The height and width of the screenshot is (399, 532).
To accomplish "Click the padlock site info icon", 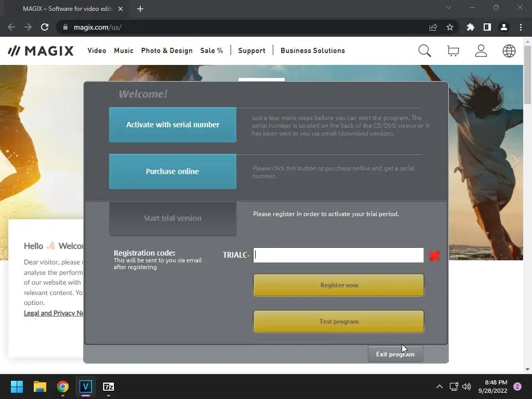I will [x=65, y=27].
